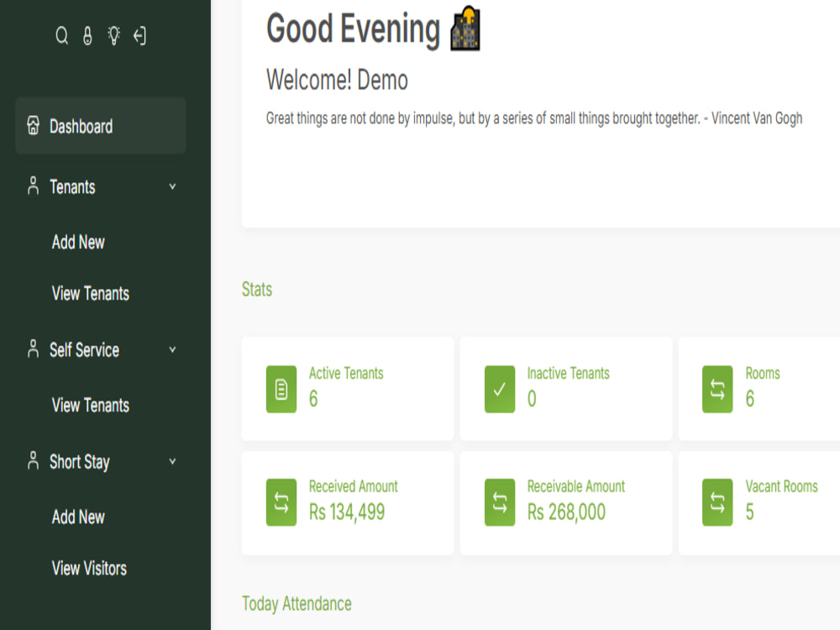
Task: Click the Receivable Amount label
Action: click(x=576, y=486)
